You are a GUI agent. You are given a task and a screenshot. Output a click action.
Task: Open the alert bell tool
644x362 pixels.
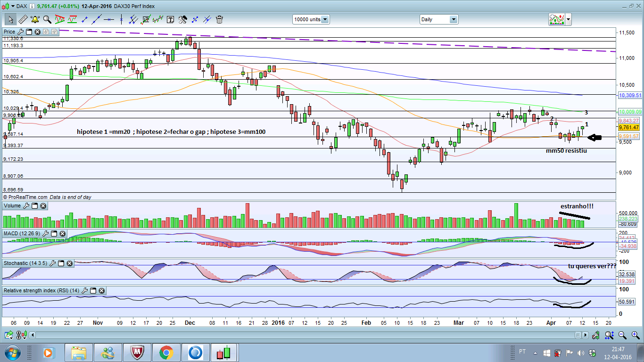coord(35,19)
